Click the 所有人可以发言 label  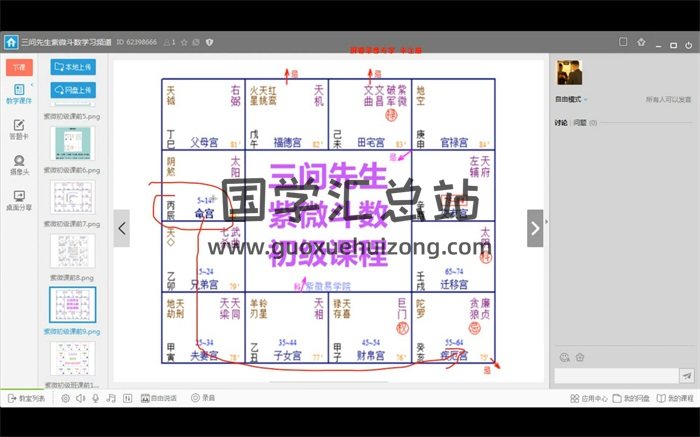(668, 100)
